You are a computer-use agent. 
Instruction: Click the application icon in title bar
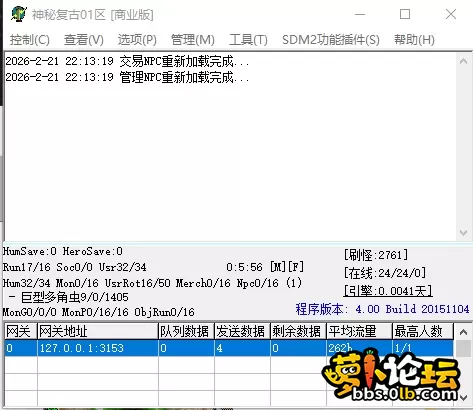click(x=18, y=14)
